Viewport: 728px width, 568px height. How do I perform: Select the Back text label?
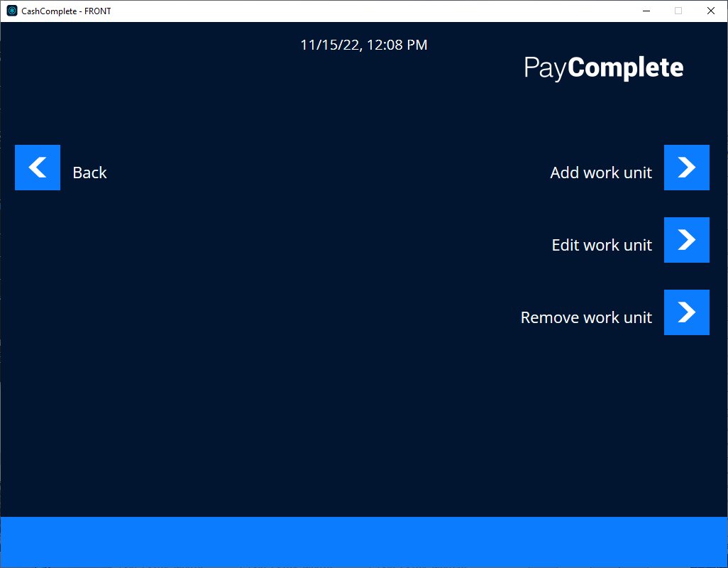[89, 173]
